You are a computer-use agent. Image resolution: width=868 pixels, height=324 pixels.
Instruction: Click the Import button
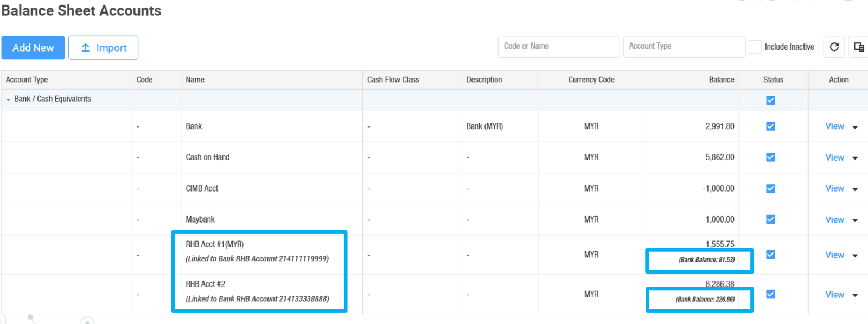103,48
